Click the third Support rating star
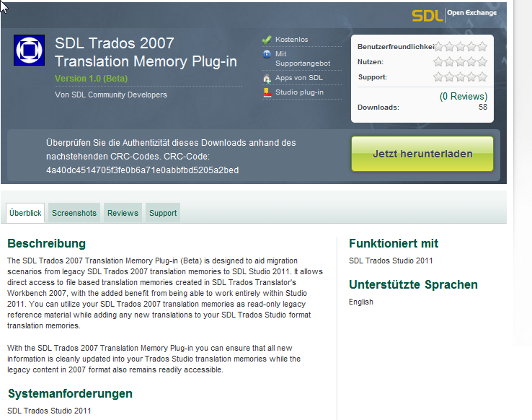532x420 pixels. (x=460, y=77)
